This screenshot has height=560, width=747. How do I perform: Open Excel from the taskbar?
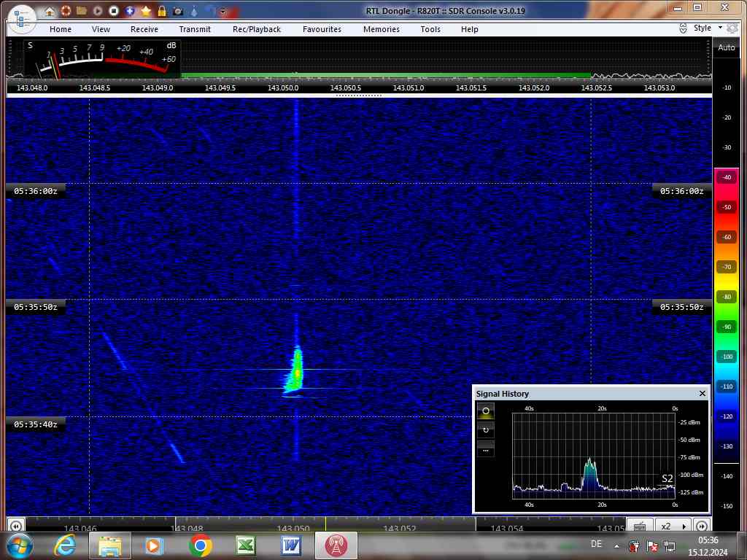[x=246, y=545]
